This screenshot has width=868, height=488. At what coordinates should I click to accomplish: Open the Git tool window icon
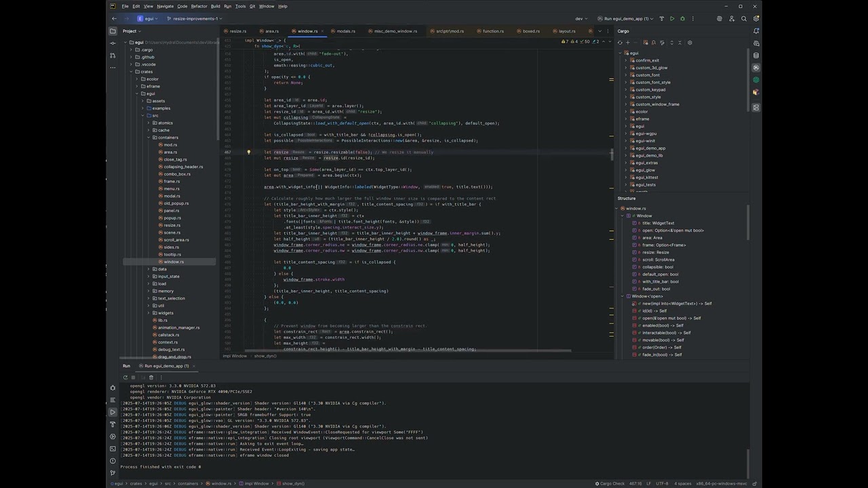[113, 473]
